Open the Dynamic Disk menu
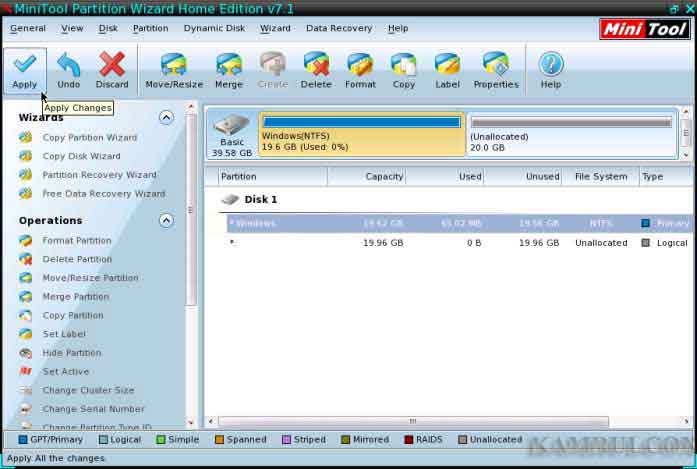Image resolution: width=697 pixels, height=469 pixels. 214,28
